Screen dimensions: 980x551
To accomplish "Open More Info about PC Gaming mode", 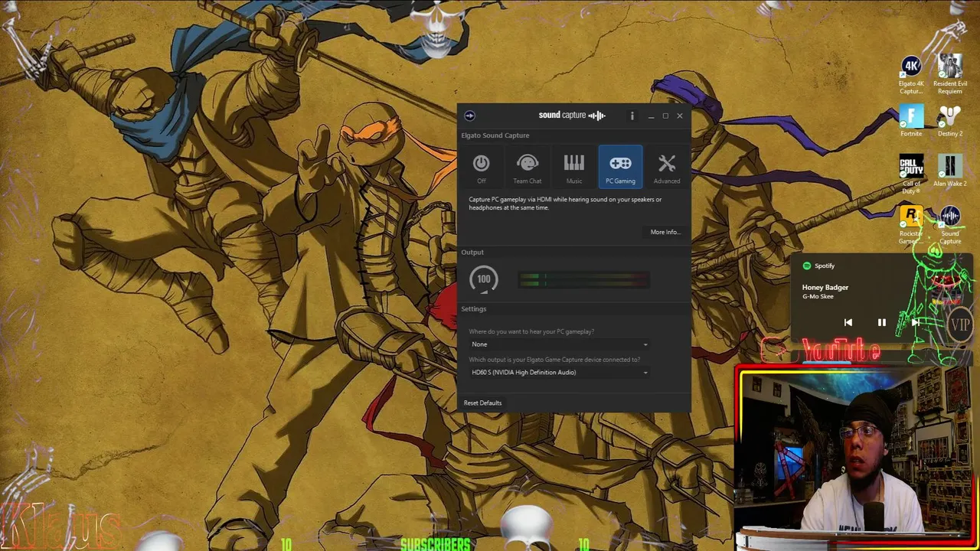I will coord(665,232).
